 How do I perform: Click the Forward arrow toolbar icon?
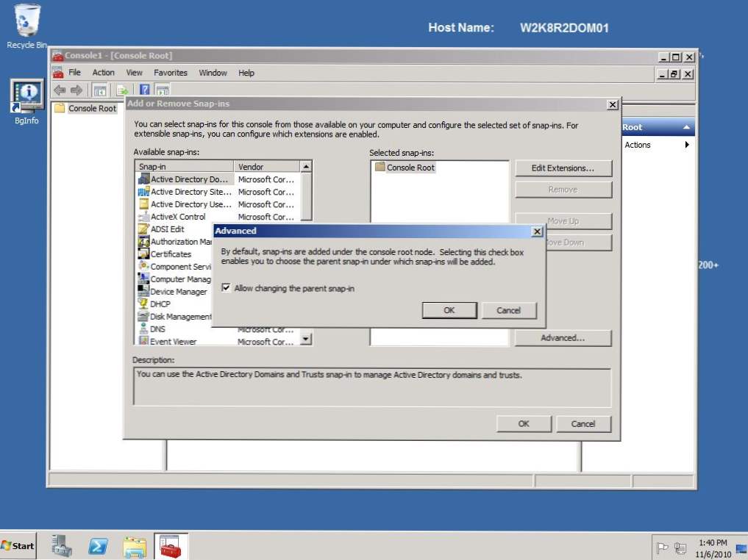76,90
